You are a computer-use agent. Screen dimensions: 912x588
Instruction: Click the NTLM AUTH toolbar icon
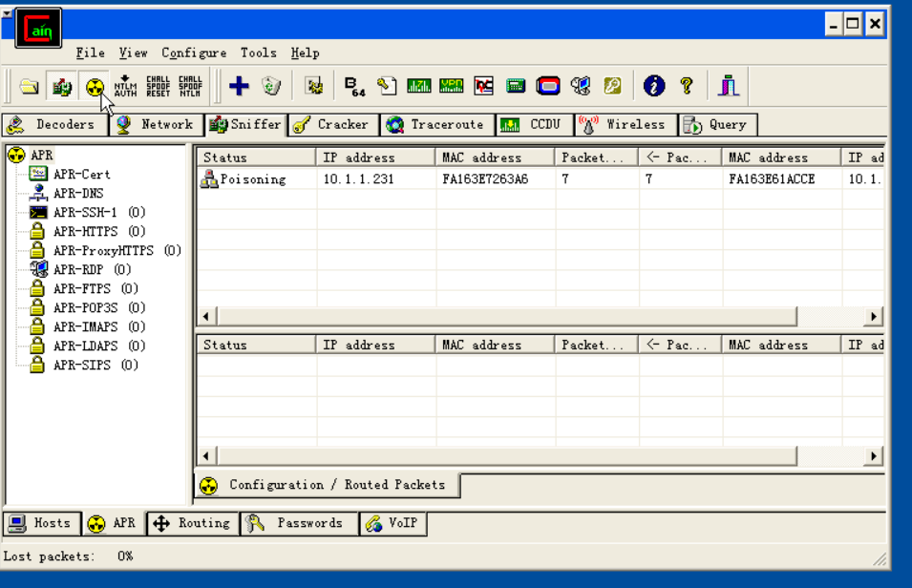click(126, 86)
